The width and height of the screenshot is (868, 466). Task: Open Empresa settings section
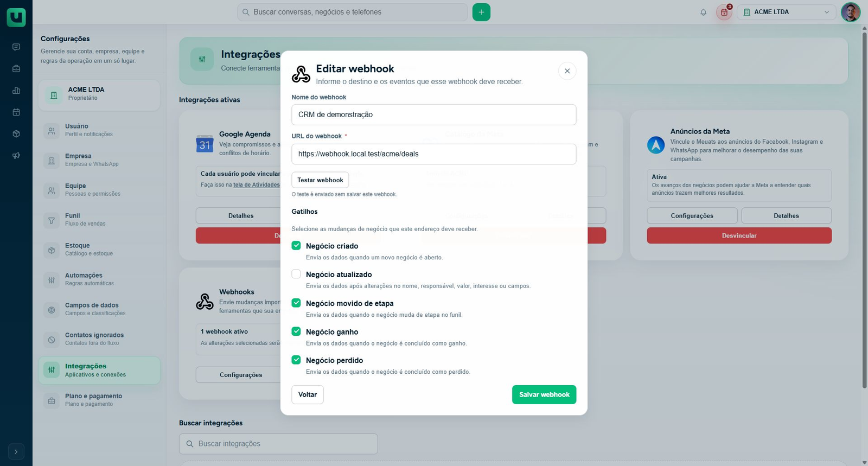(99, 160)
